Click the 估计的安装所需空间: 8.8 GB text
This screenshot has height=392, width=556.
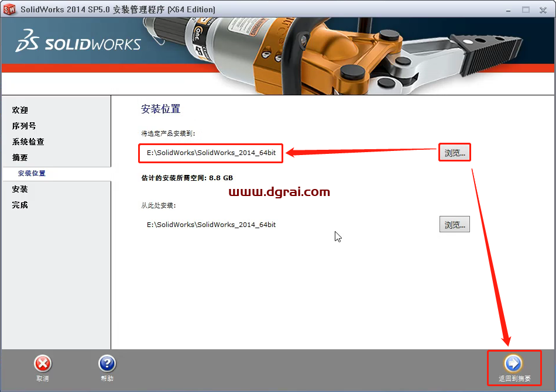[187, 178]
